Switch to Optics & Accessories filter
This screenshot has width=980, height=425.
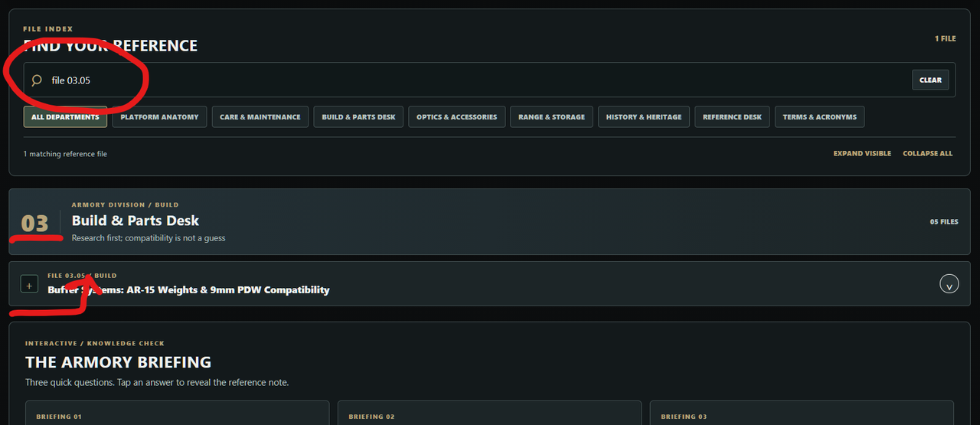point(457,117)
